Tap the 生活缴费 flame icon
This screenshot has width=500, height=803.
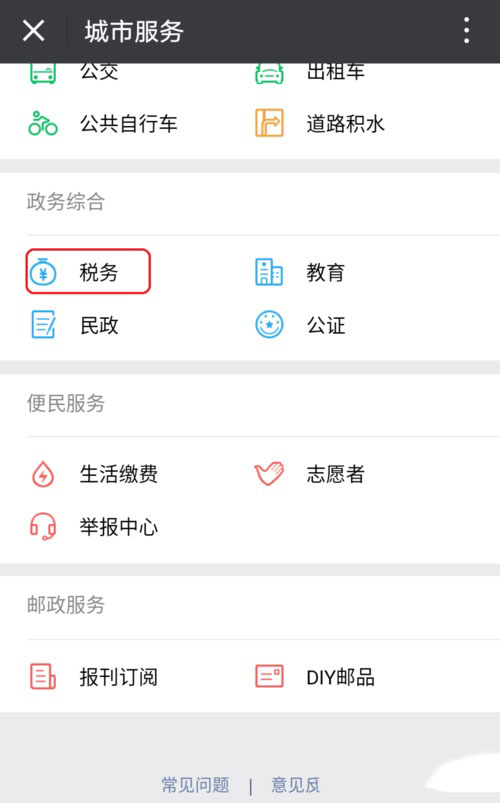(43, 474)
